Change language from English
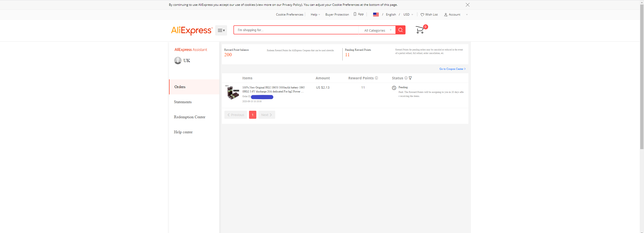 click(x=391, y=15)
